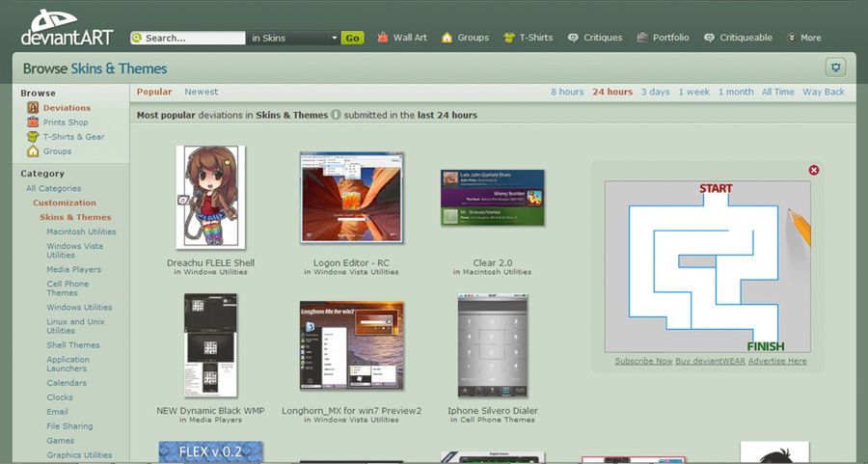Select the Customization category
The height and width of the screenshot is (464, 868).
65,203
